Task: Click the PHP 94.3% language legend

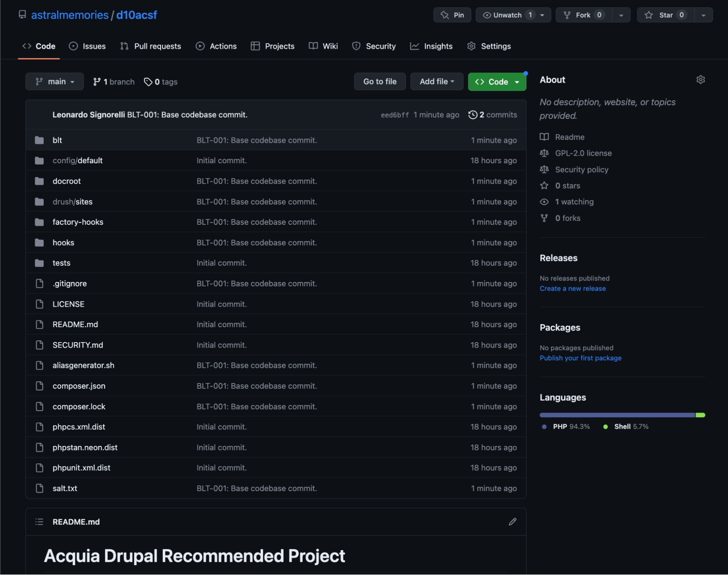Action: tap(566, 427)
